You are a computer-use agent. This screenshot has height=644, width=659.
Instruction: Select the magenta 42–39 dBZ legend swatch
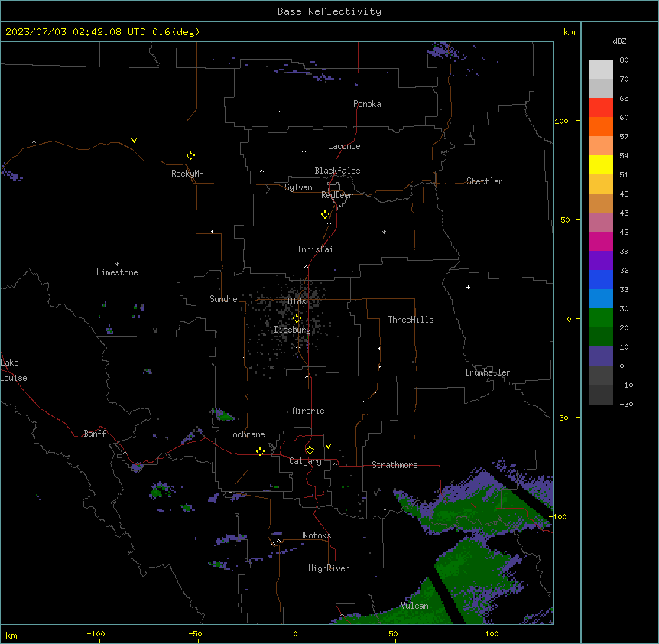[601, 241]
